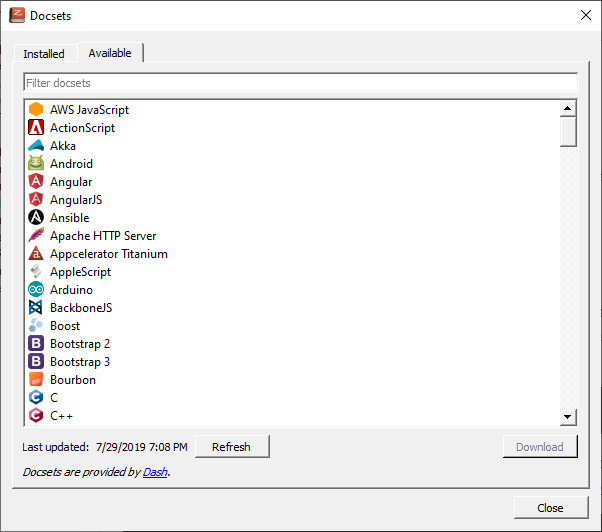Select the 'Bourbon' list entry
The height and width of the screenshot is (532, 602).
[73, 380]
